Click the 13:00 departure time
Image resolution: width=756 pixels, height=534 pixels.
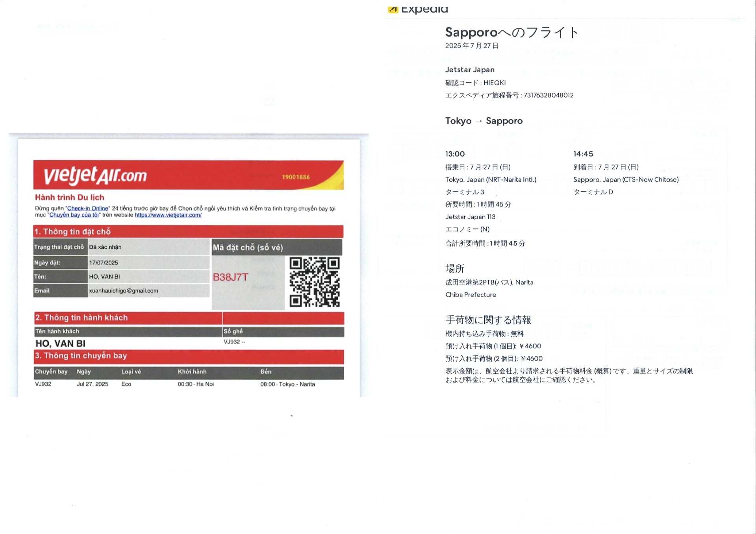455,154
